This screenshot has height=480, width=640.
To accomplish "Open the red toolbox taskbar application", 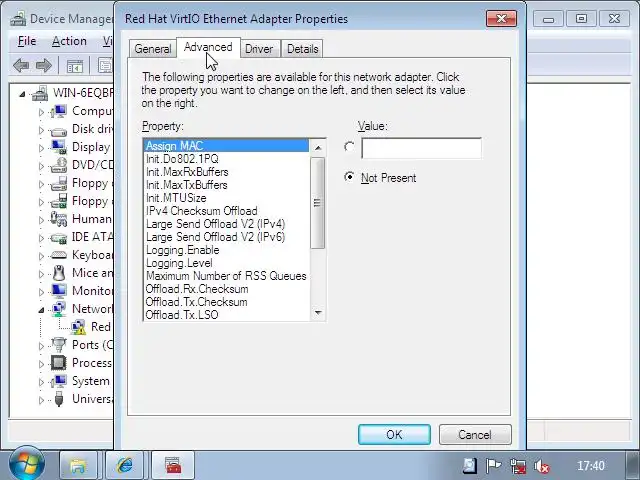I will point(173,465).
